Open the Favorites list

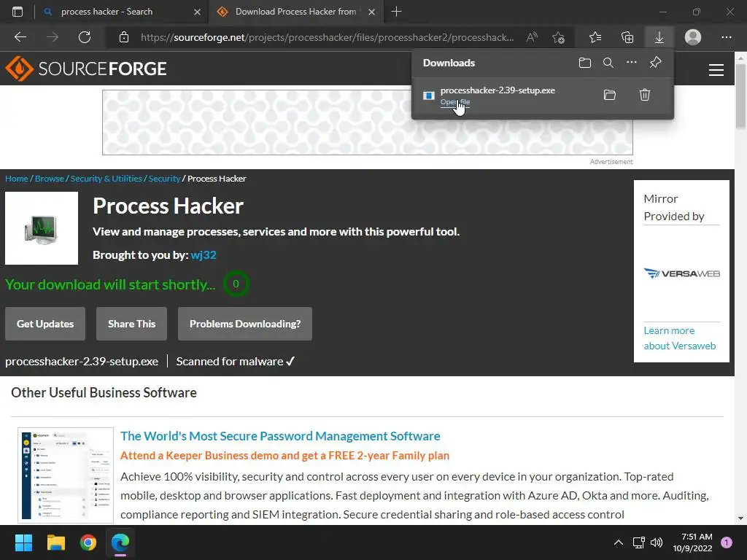(x=595, y=37)
